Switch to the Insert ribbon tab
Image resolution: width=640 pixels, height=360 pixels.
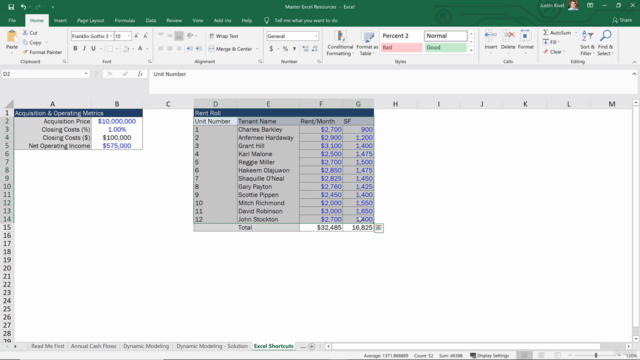click(60, 20)
